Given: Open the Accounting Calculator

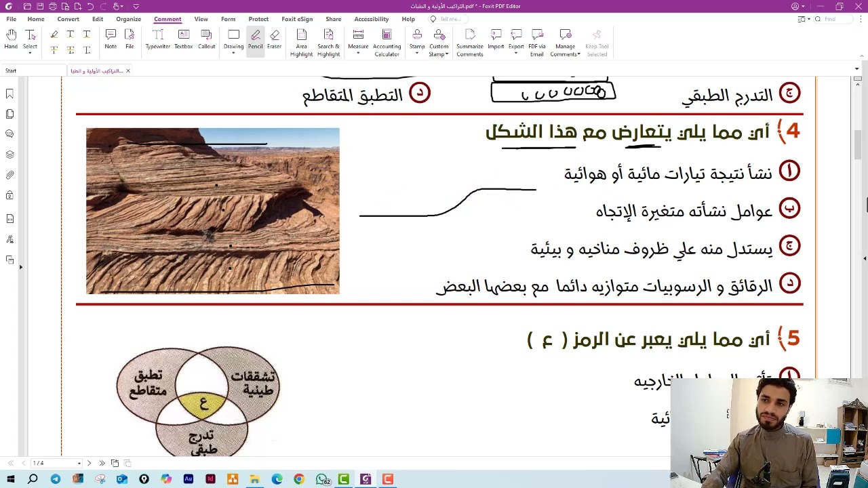Looking at the screenshot, I should [x=387, y=42].
